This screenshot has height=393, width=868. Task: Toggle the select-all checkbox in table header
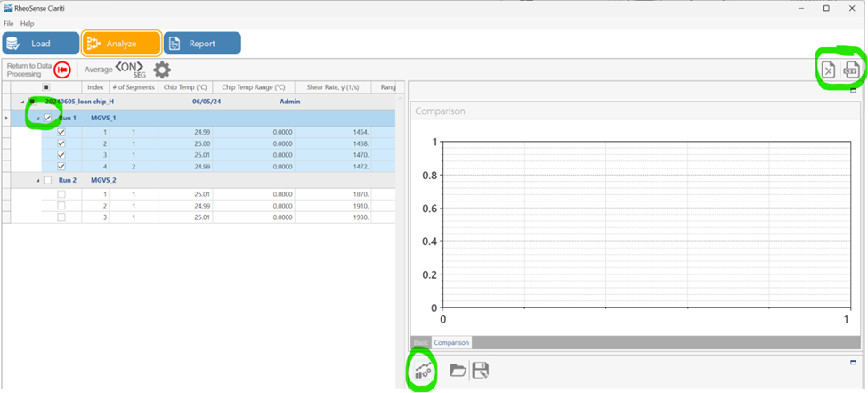click(x=46, y=87)
